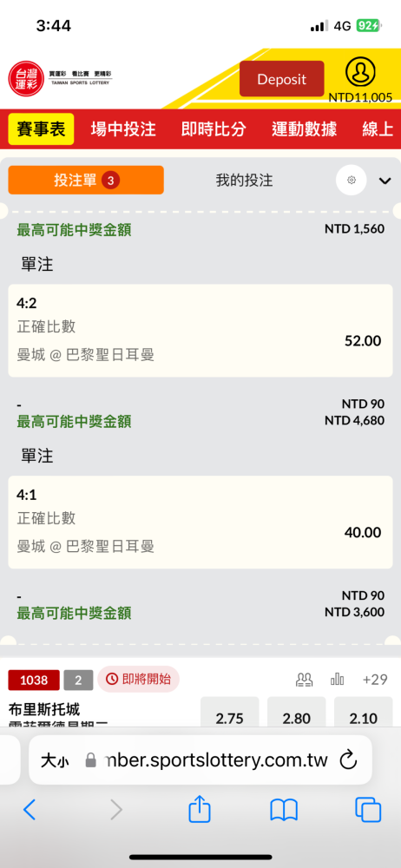Image resolution: width=401 pixels, height=868 pixels.
Task: Tap the Safari share icon
Action: [x=200, y=809]
